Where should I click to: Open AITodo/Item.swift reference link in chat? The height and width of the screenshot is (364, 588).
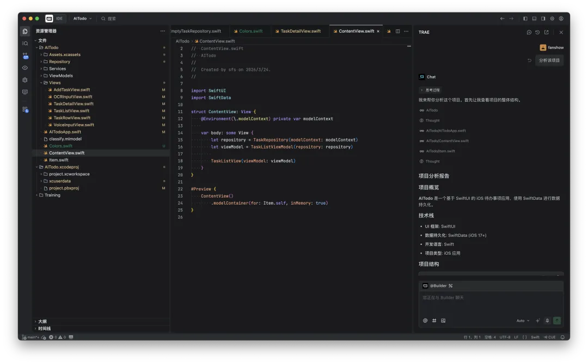click(440, 151)
